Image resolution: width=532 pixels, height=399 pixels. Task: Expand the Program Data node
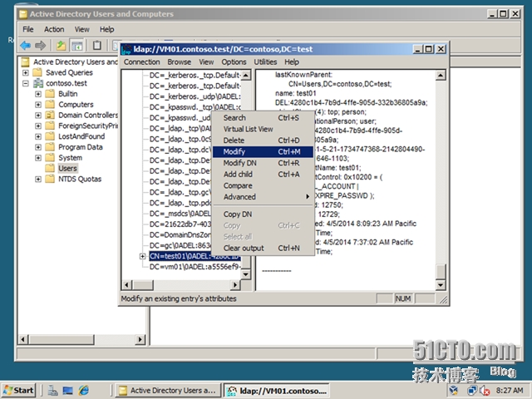tap(38, 147)
